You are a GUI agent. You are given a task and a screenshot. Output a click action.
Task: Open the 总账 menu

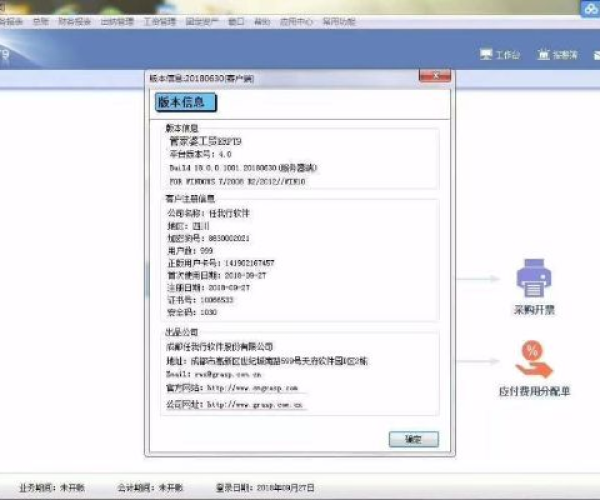coord(41,21)
